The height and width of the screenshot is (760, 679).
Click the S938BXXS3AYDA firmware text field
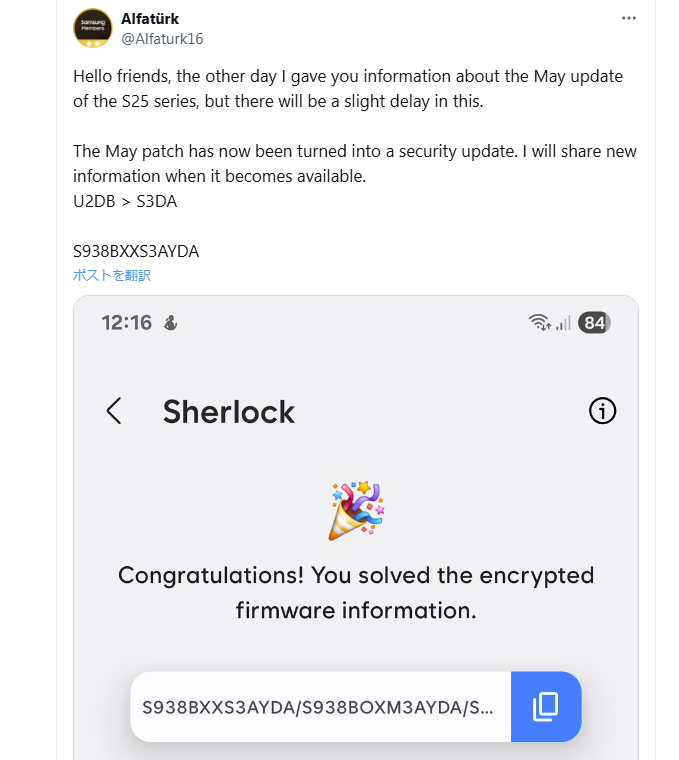click(x=320, y=707)
